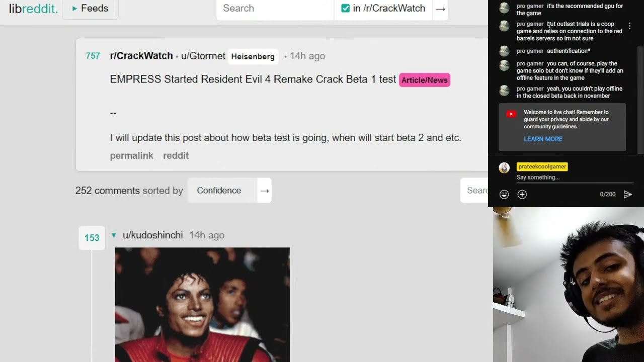Focus the comments Search field
Viewport: 644px width, 362px height.
click(x=474, y=191)
